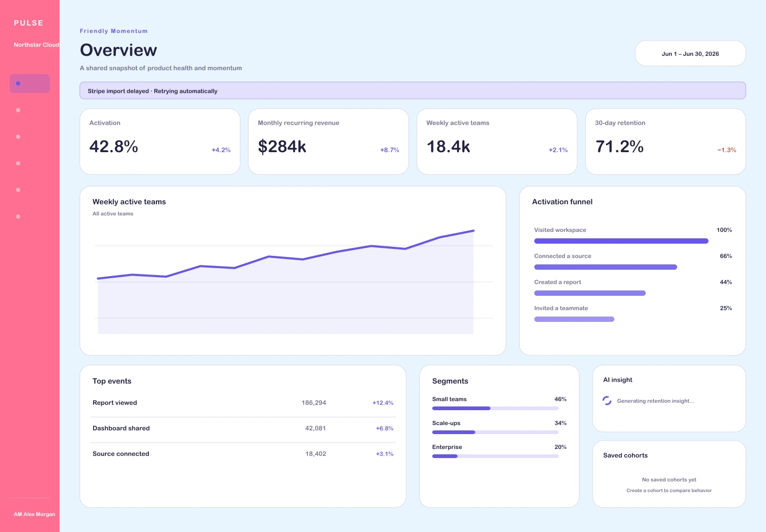Screen dimensions: 766x532
Task: Click the +8.7% revenue change value
Action: 390,150
